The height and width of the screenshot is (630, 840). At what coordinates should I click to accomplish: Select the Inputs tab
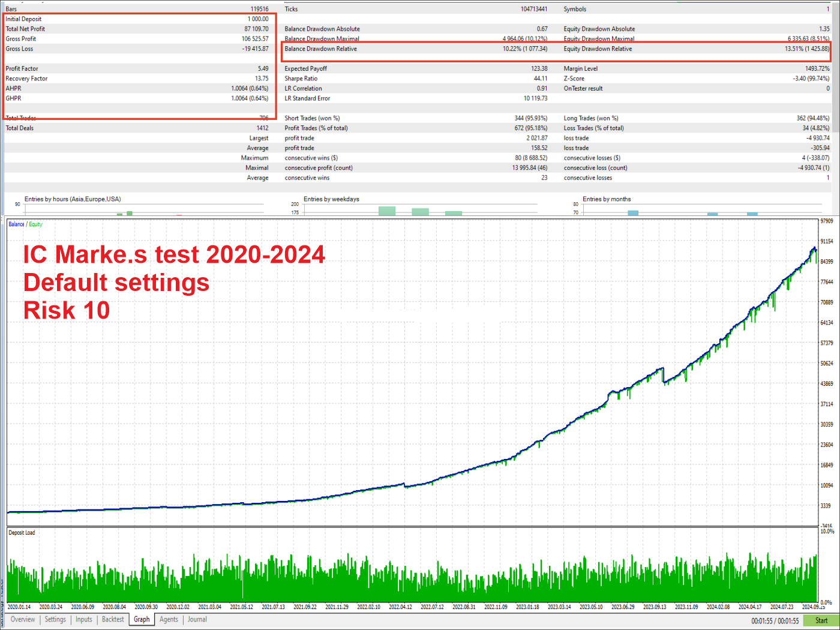tap(84, 619)
